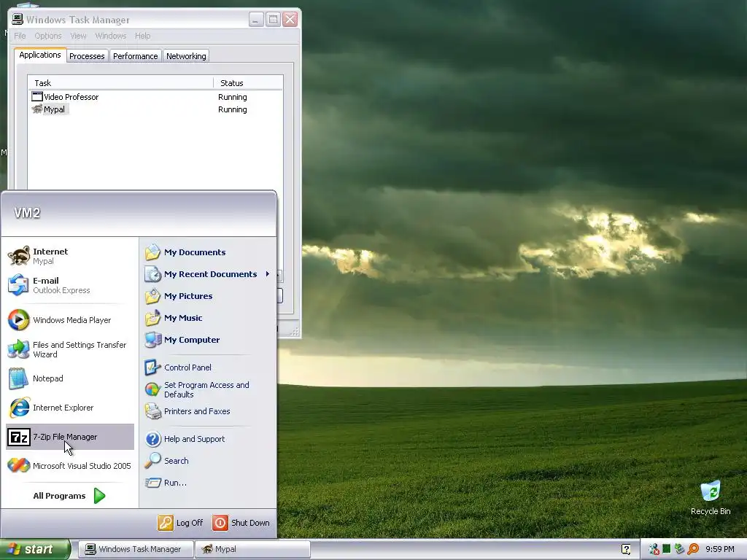Open Mypal Internet browser from Start menu
This screenshot has height=560, width=747.
[x=69, y=256]
